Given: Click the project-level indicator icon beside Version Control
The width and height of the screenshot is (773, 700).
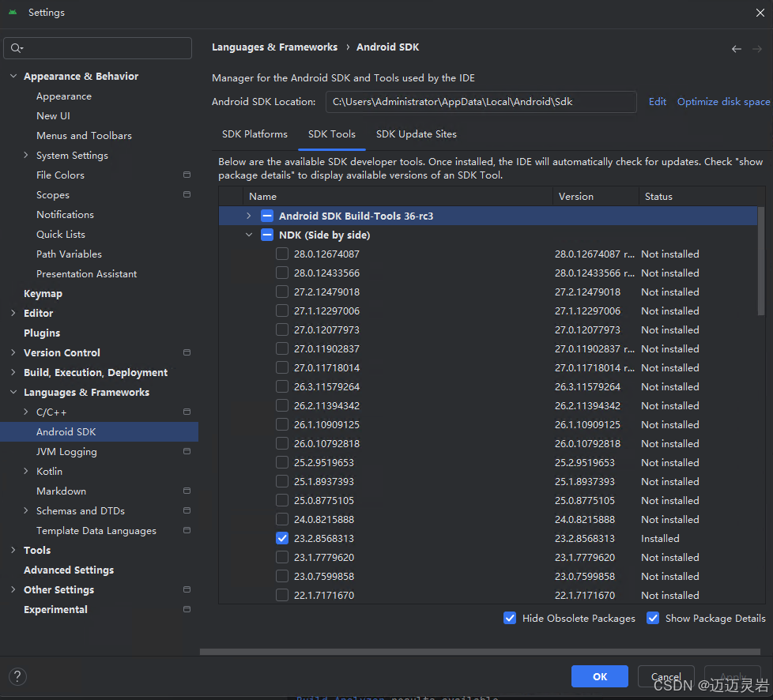Looking at the screenshot, I should (187, 352).
